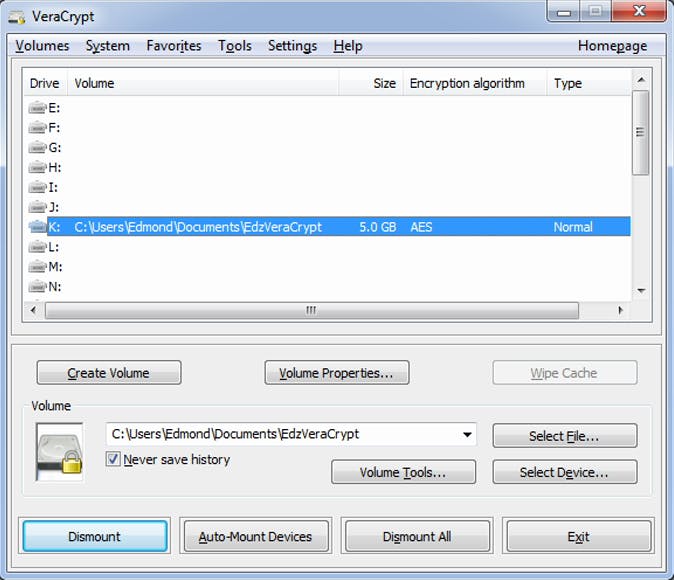Click the Select File button

coord(564,436)
